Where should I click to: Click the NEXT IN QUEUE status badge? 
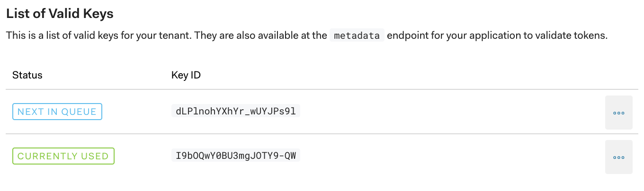57,112
